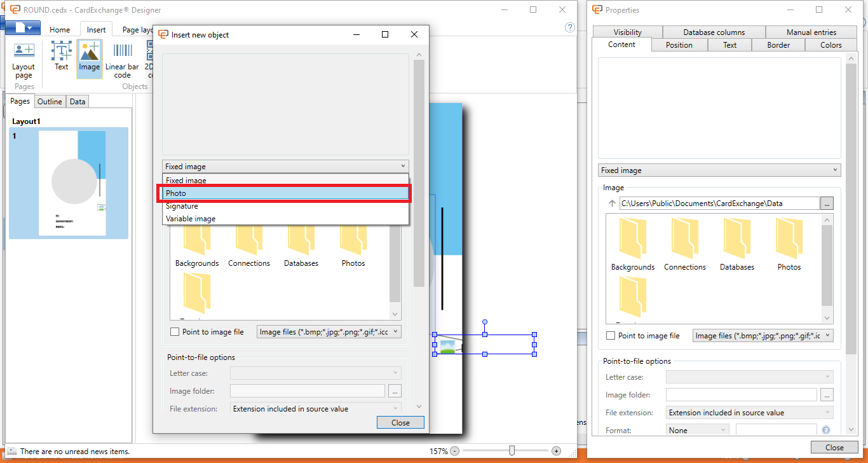The height and width of the screenshot is (463, 868).
Task: Close the Insert new object dialog
Action: point(400,423)
